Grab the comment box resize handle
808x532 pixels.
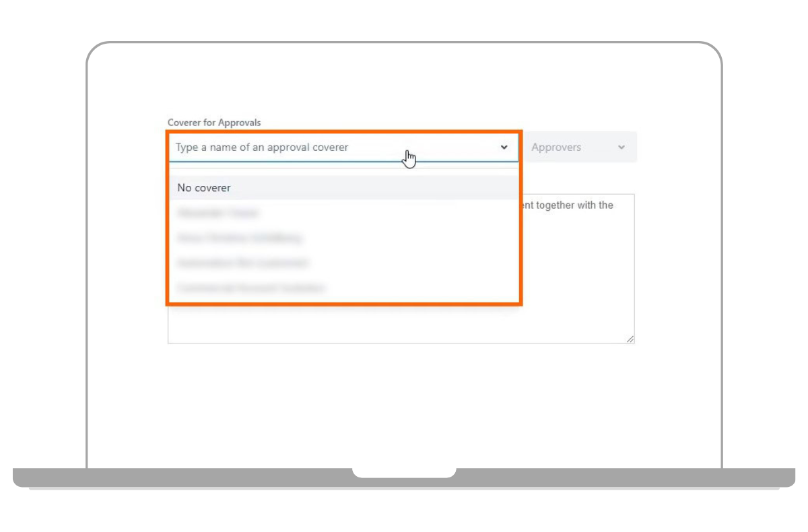630,339
